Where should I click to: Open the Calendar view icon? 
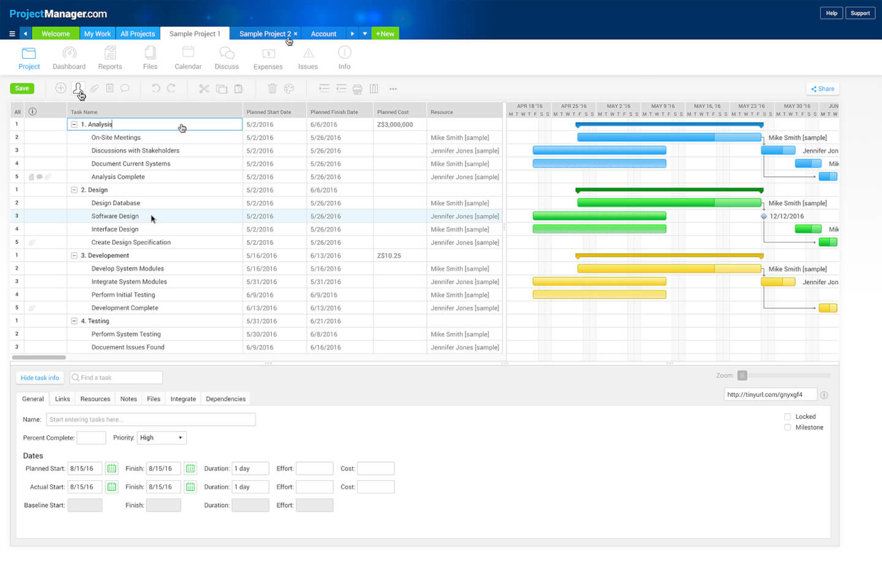click(x=188, y=54)
